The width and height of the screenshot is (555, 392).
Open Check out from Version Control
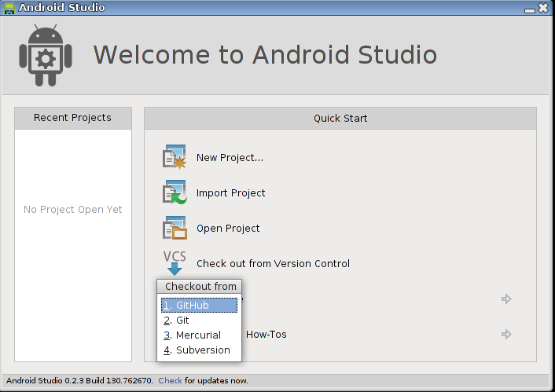pos(273,264)
